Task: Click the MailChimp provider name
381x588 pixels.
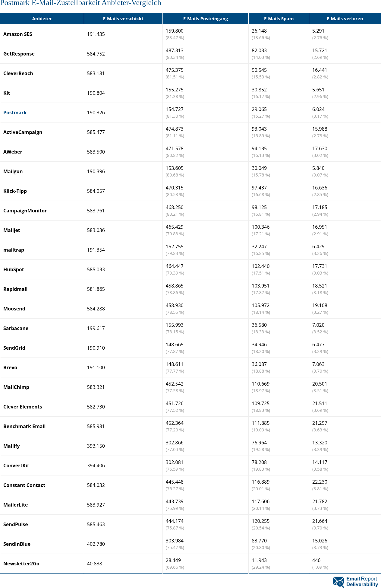Action: (16, 387)
